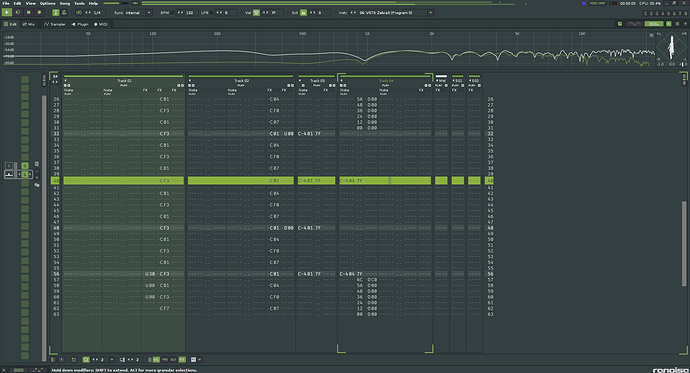Open the Plugin tab

coord(80,24)
